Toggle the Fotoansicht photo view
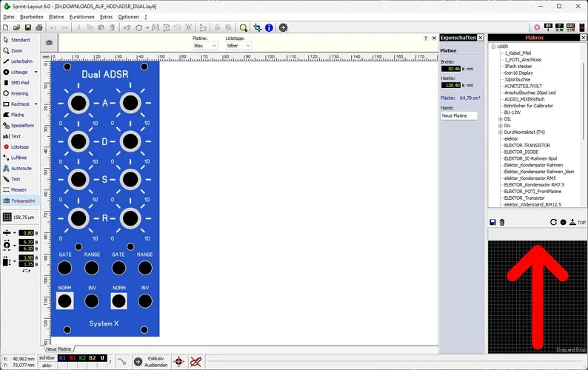The image size is (588, 370). (20, 201)
